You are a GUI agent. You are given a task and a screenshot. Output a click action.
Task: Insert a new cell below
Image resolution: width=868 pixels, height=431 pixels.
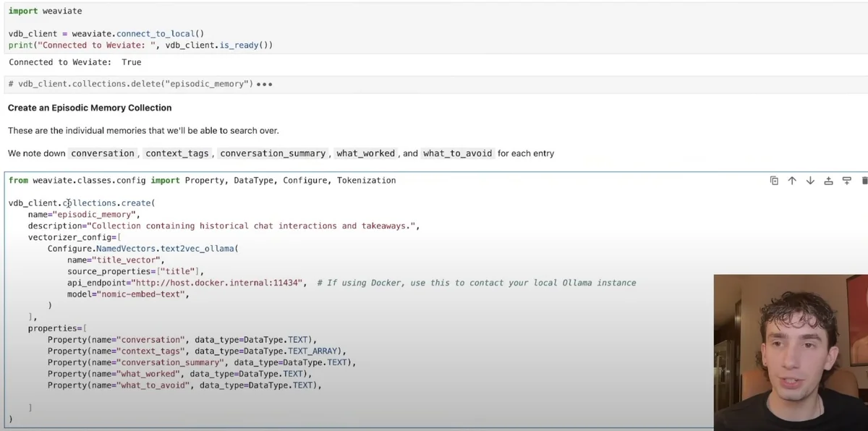846,181
